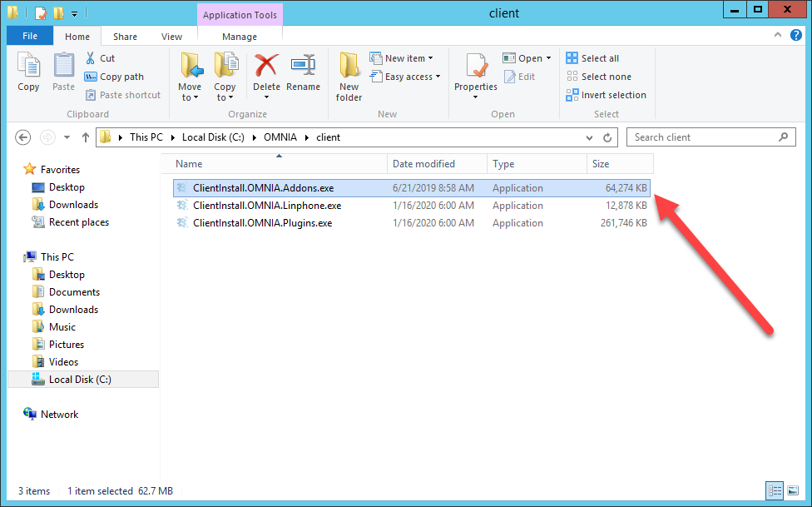This screenshot has width=812, height=507.
Task: Click the Back navigation arrow
Action: [x=22, y=137]
